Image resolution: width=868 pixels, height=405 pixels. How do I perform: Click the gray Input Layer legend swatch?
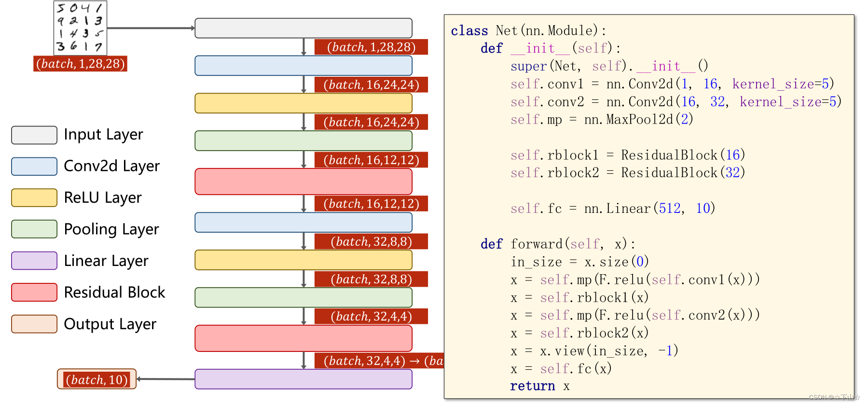(x=34, y=135)
